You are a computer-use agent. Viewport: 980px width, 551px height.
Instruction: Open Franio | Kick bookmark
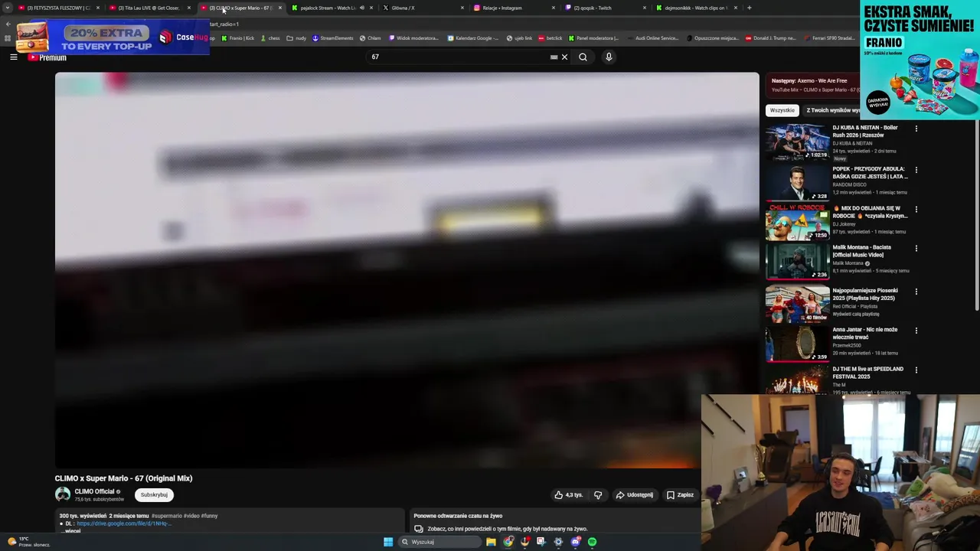[238, 38]
